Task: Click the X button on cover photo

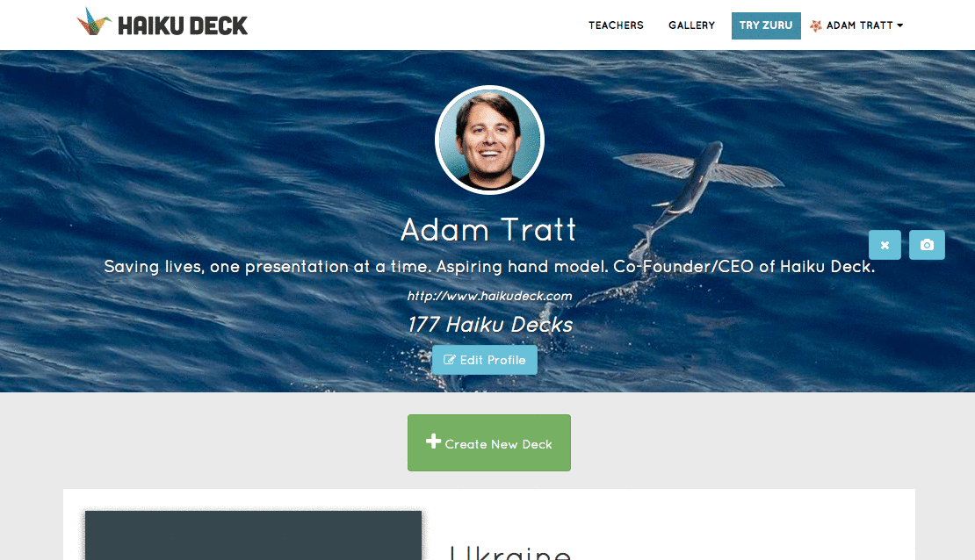Action: [885, 245]
